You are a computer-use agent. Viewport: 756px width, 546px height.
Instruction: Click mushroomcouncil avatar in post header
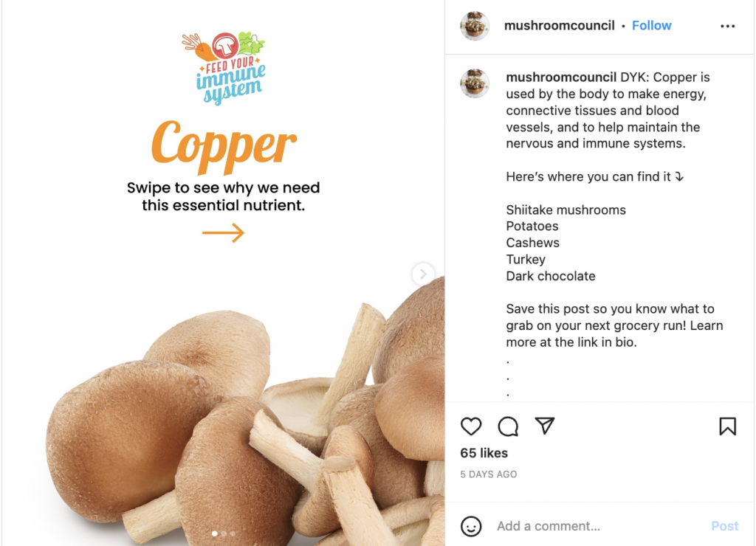[475, 26]
